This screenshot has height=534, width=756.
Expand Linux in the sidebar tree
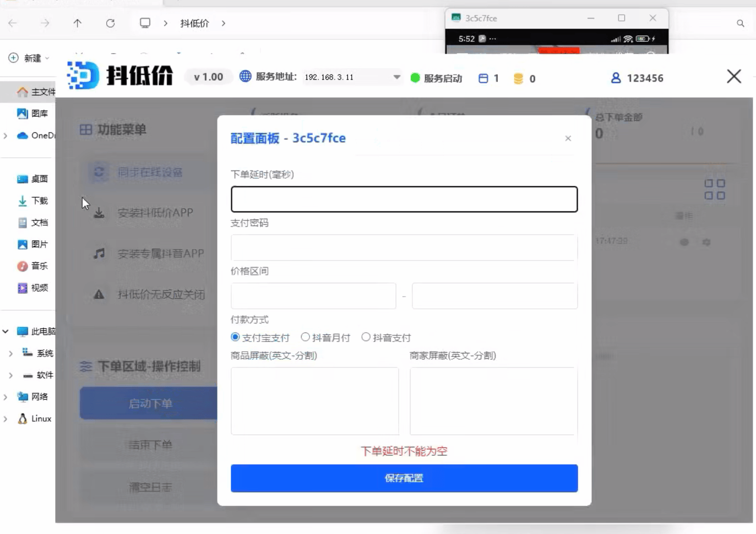coord(6,418)
